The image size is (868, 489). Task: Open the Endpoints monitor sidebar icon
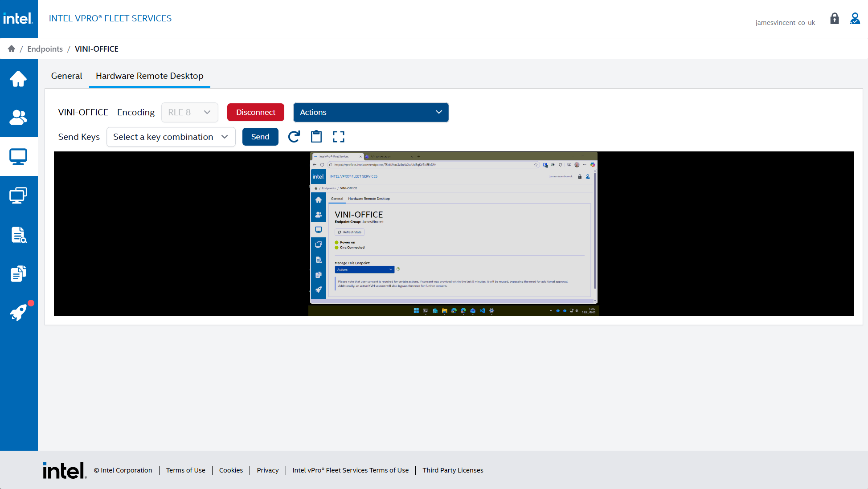[x=18, y=156]
